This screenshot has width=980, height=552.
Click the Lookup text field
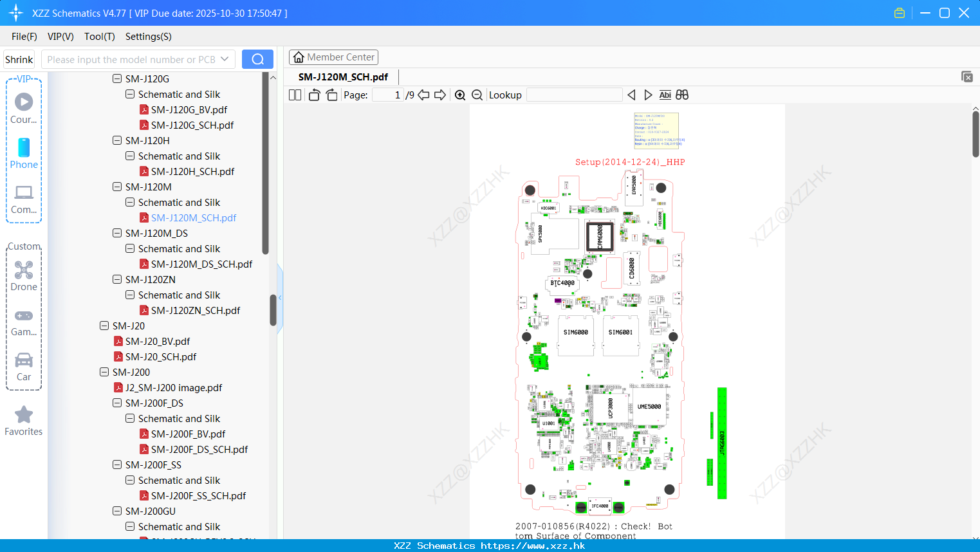click(574, 95)
